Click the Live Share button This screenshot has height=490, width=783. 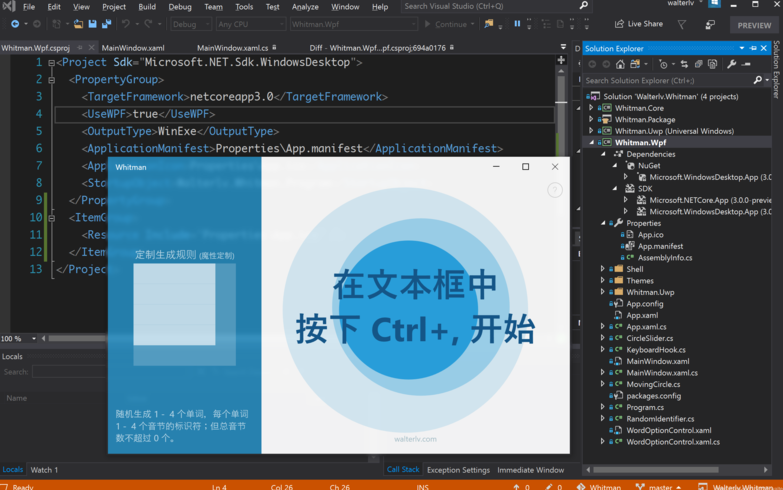(x=639, y=24)
